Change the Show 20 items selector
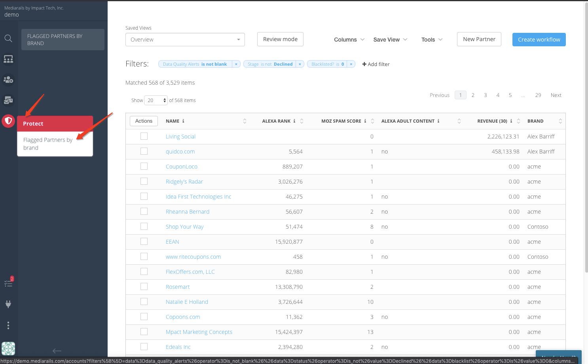 tap(156, 100)
